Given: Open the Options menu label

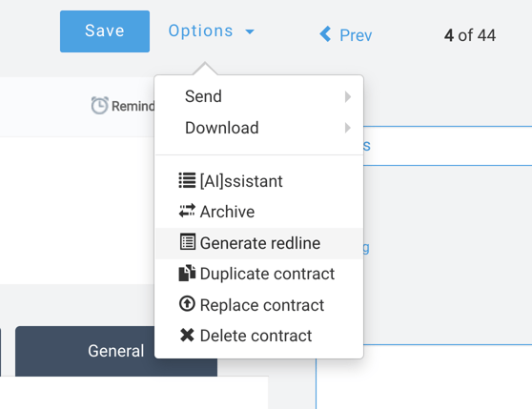Looking at the screenshot, I should click(x=200, y=31).
